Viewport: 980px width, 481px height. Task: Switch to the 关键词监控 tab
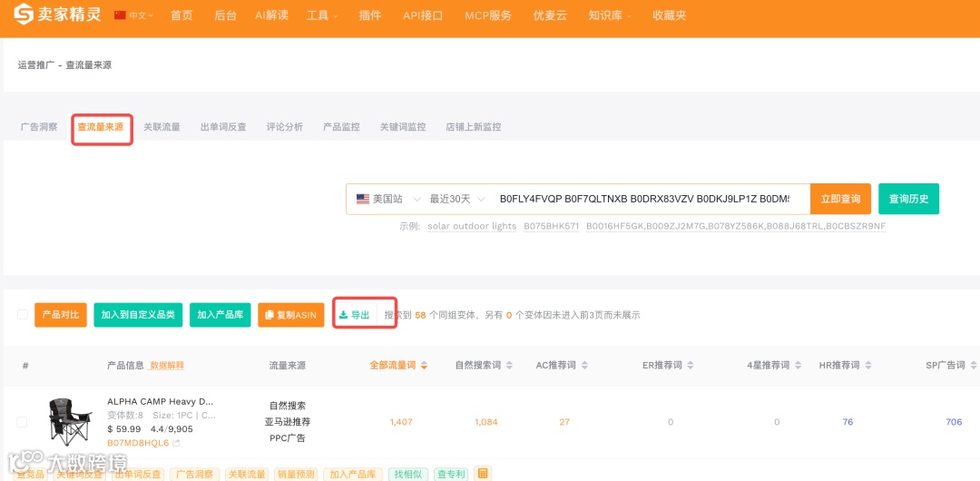tap(403, 127)
